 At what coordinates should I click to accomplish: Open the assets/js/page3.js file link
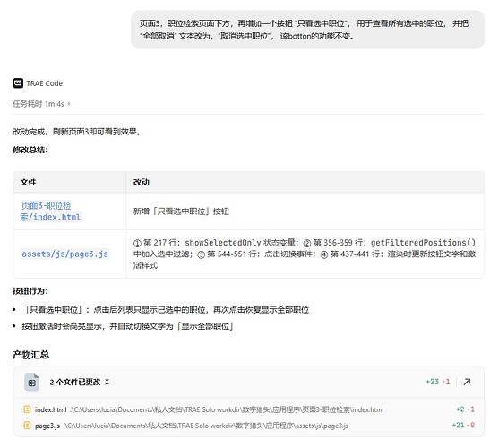tap(64, 254)
